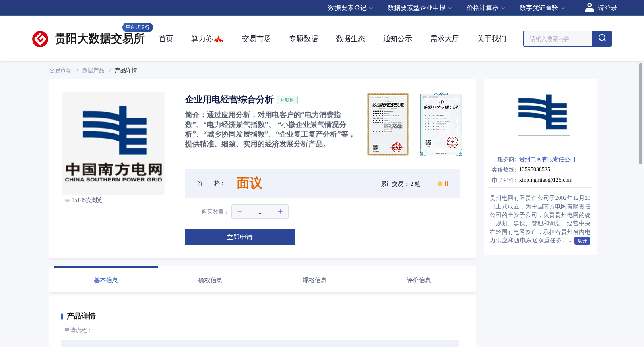Click the eye icon next to 15145次浏览
644x347 pixels.
point(67,200)
